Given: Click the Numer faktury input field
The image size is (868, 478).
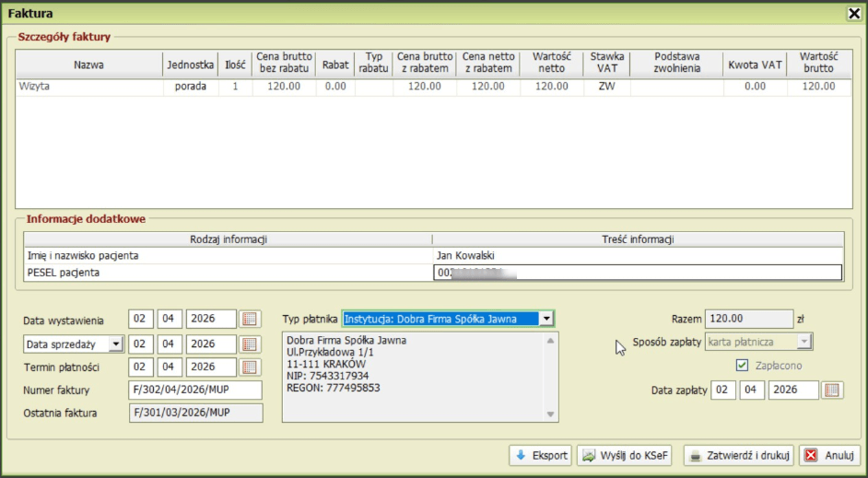Looking at the screenshot, I should click(x=194, y=391).
